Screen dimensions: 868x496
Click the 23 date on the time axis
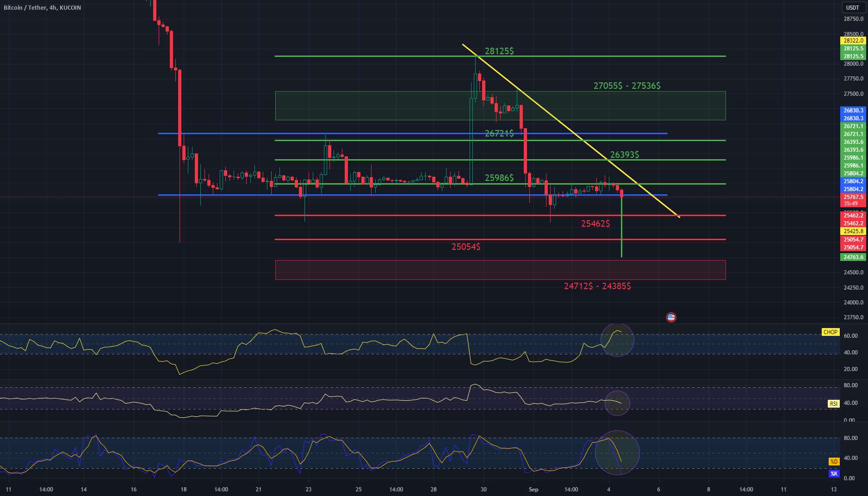coord(309,489)
